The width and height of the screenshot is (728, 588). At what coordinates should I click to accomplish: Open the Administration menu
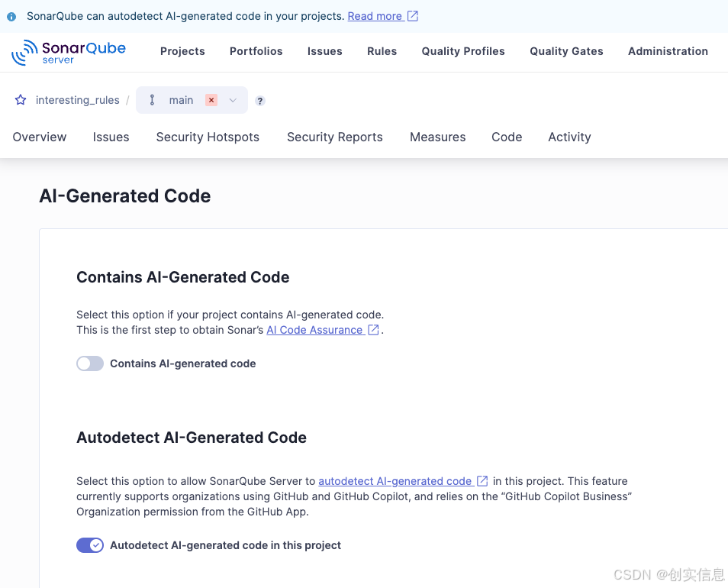[x=668, y=51]
